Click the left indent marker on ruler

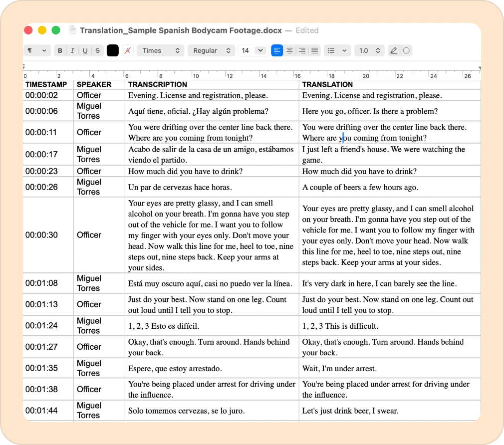pyautogui.click(x=24, y=66)
